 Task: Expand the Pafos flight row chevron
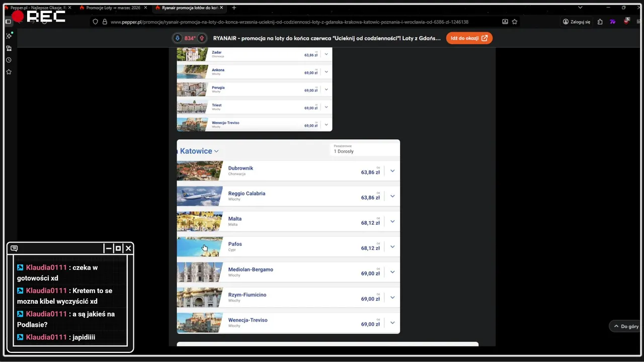pos(392,247)
